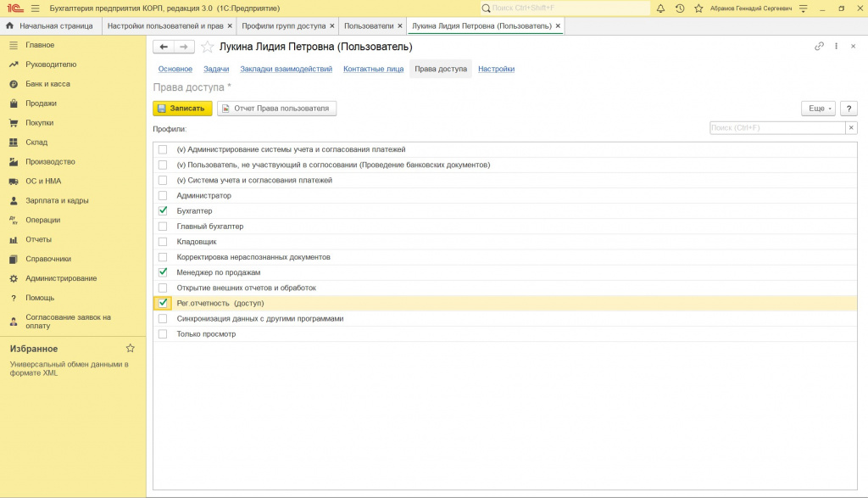Image resolution: width=868 pixels, height=498 pixels.
Task: Check Корректировка нераспознанных документов checkbox
Action: (x=162, y=257)
